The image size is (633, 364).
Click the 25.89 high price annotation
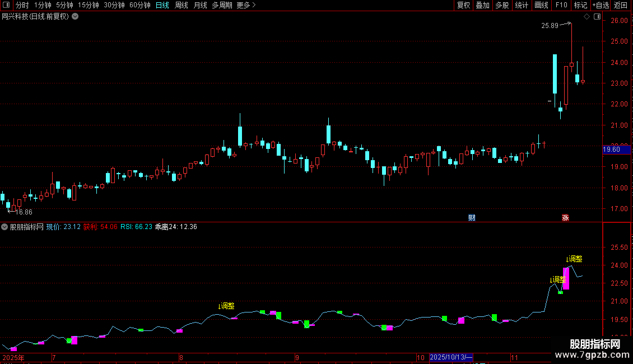tap(550, 26)
